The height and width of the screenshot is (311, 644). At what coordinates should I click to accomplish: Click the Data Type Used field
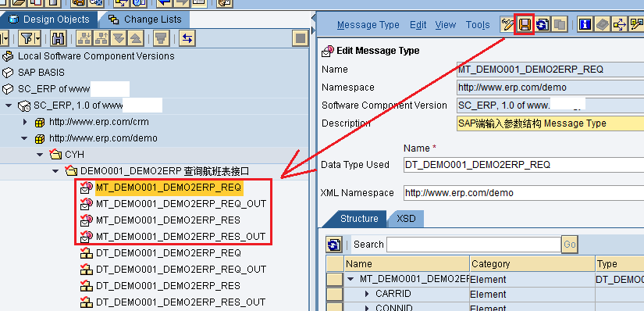[524, 165]
